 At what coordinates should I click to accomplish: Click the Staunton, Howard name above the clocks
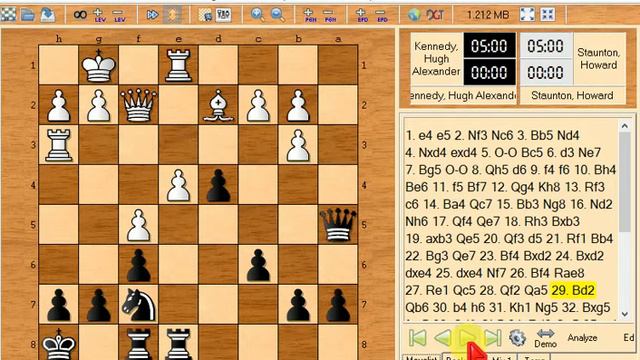tap(598, 59)
